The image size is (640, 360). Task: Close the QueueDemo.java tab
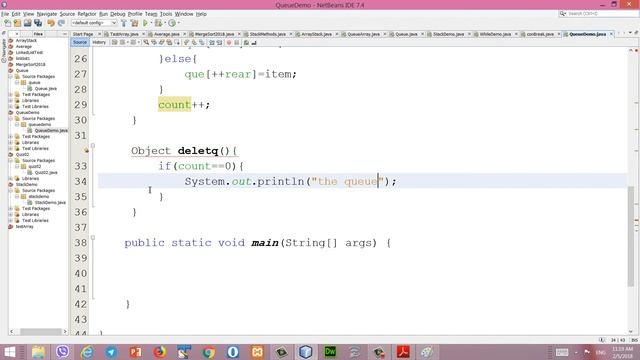point(611,34)
